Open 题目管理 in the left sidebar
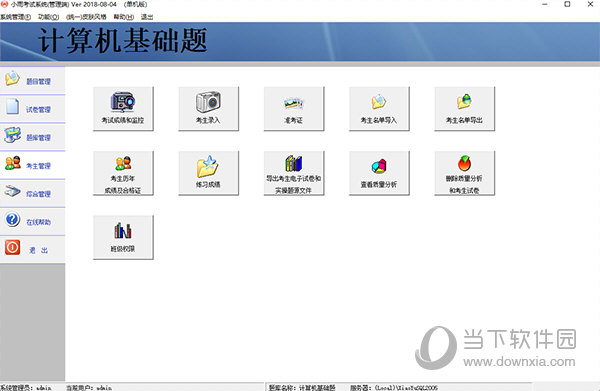Viewport: 600px width, 391px height. pyautogui.click(x=33, y=81)
